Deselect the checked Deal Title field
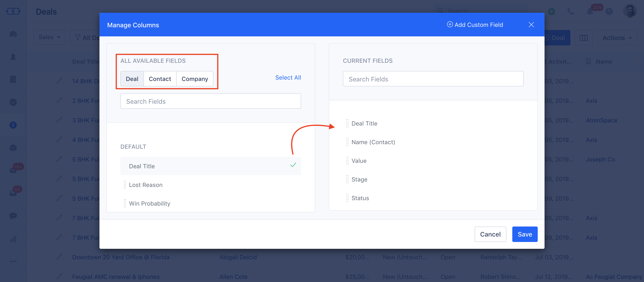 tap(211, 166)
